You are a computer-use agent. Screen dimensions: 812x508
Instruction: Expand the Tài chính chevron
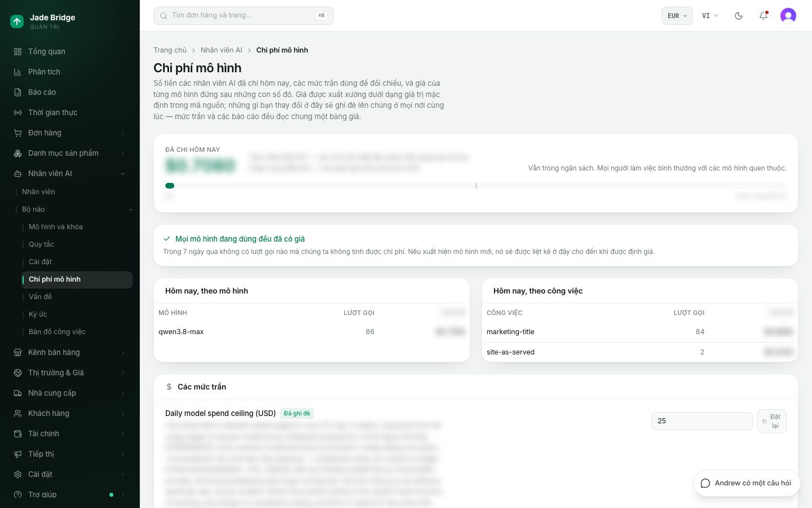click(x=123, y=434)
